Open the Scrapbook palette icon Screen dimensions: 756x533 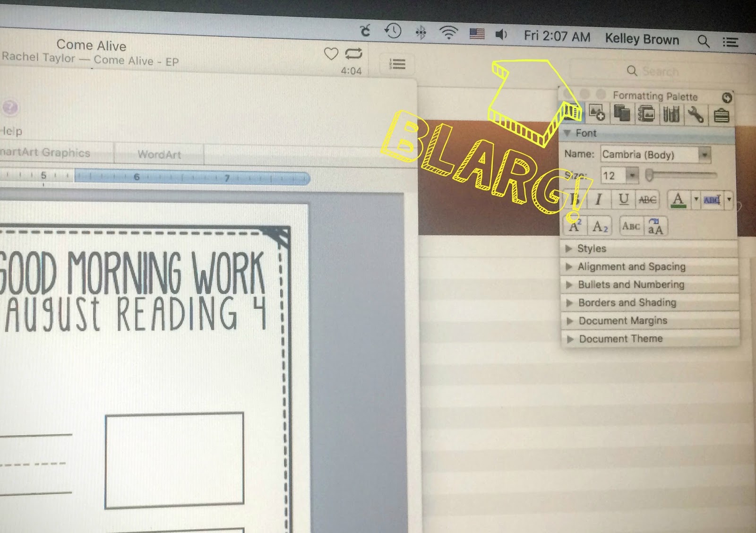(x=646, y=114)
